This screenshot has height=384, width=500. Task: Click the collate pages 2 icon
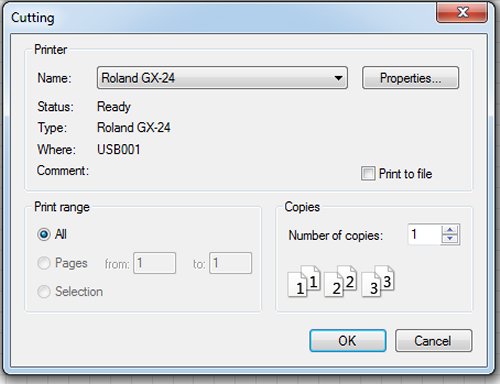pos(340,281)
